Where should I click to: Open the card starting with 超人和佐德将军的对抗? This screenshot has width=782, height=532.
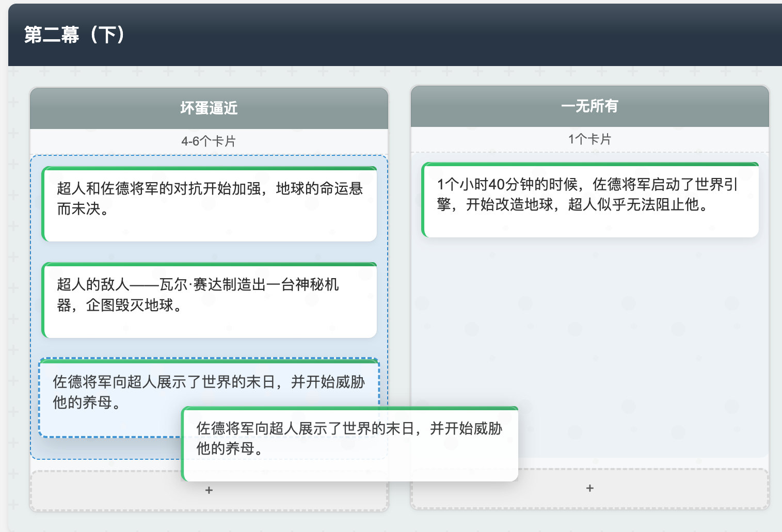pyautogui.click(x=209, y=203)
